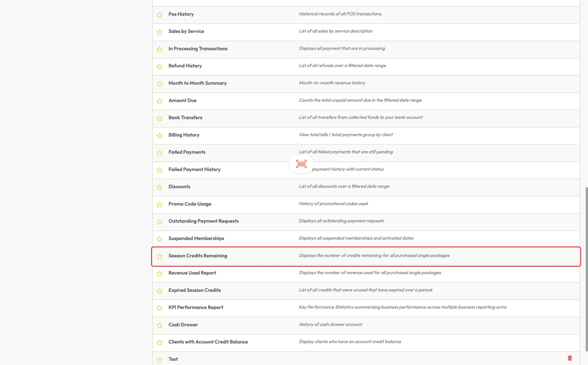Click the red trash icon for Test
588x365 pixels.
[570, 358]
